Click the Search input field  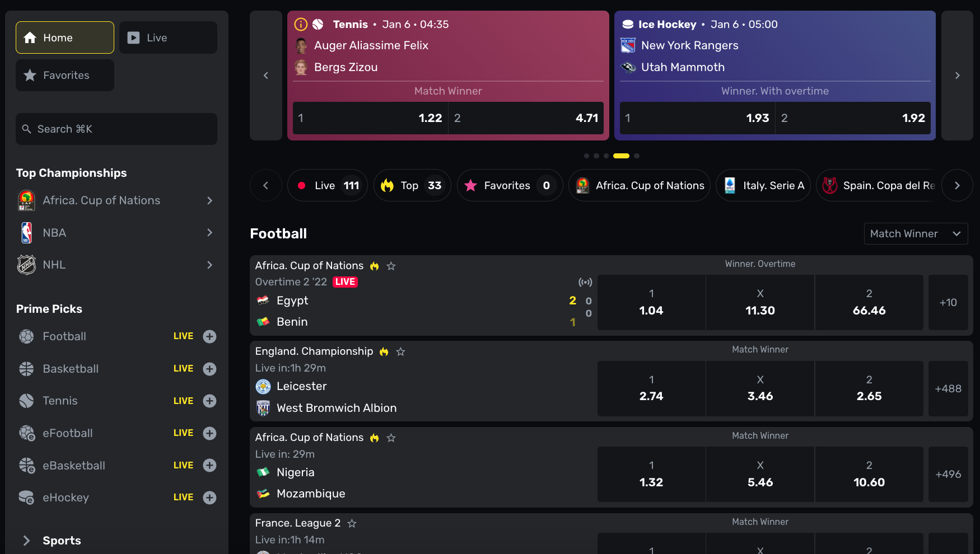point(116,129)
